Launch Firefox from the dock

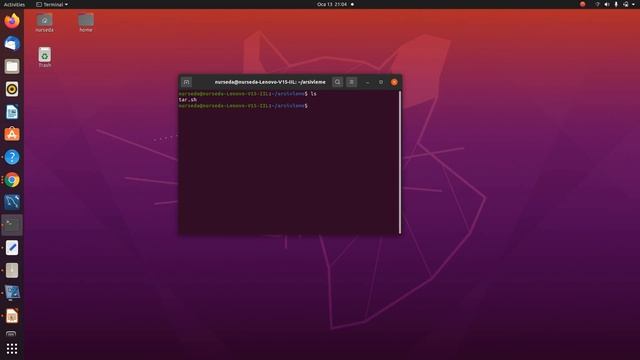point(12,21)
